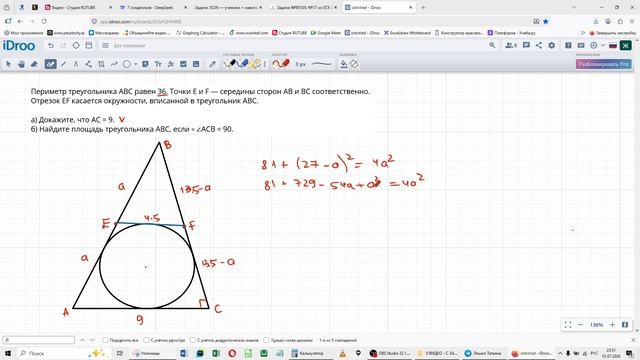The image size is (640, 360).
Task: Toggle match case find checkbox
Action: (146, 340)
